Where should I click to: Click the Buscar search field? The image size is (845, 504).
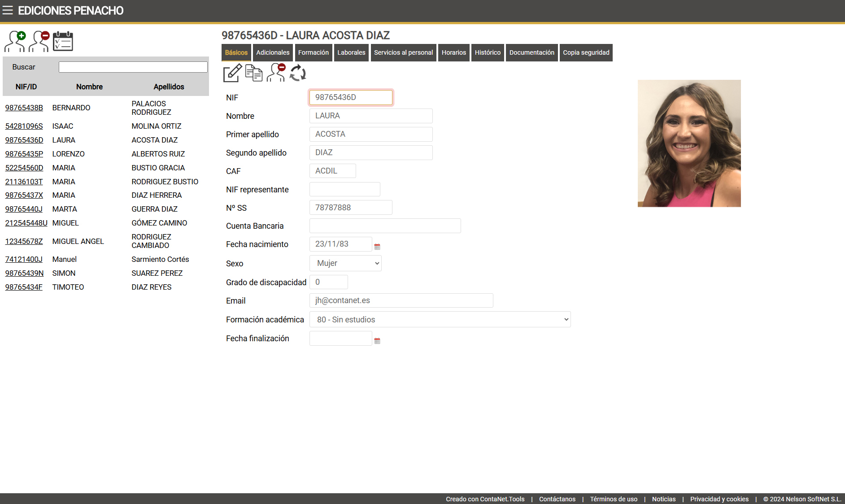pyautogui.click(x=133, y=67)
